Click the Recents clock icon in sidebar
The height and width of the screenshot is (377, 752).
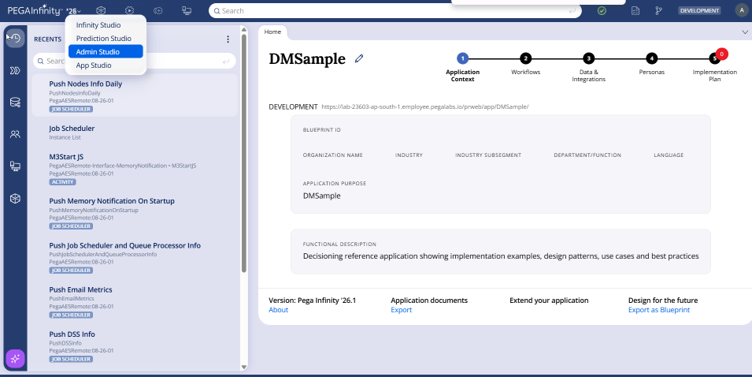click(x=15, y=38)
